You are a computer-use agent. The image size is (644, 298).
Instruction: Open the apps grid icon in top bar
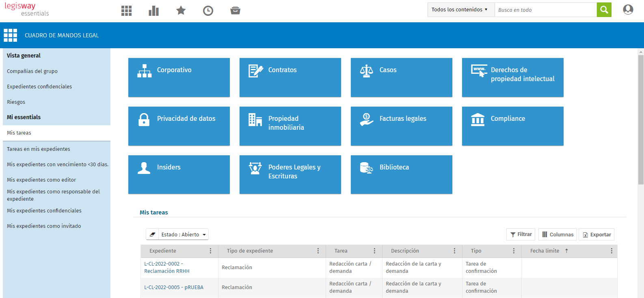point(126,11)
